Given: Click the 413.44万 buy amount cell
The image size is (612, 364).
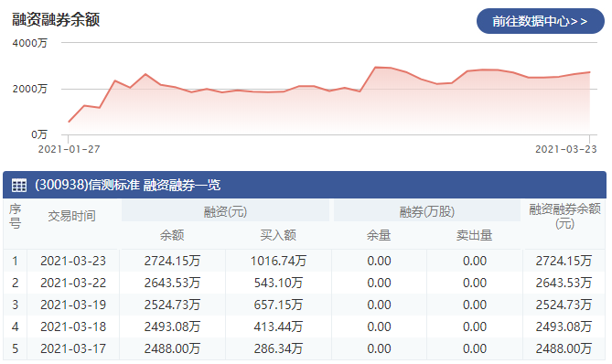Looking at the screenshot, I should click(278, 327).
